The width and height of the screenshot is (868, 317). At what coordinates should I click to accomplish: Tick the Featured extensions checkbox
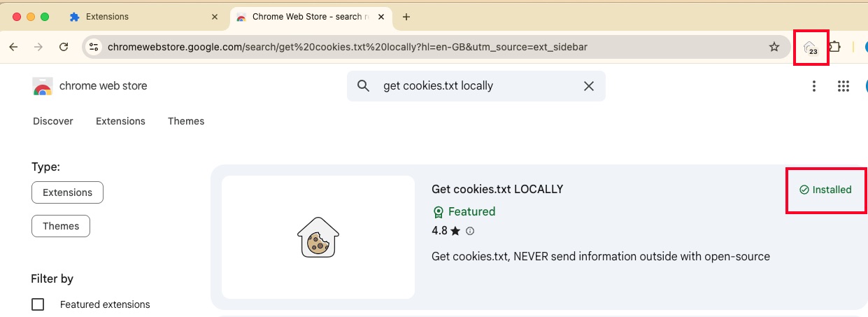pyautogui.click(x=38, y=304)
